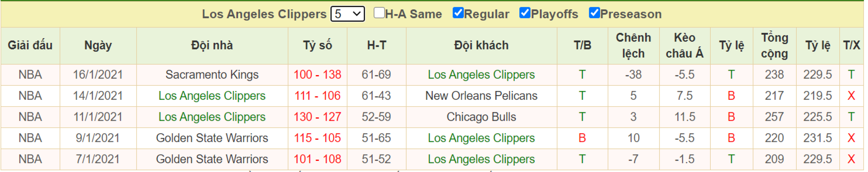Click the Kèo châu Á column header
Screen dimensions: 868x172
pyautogui.click(x=684, y=46)
